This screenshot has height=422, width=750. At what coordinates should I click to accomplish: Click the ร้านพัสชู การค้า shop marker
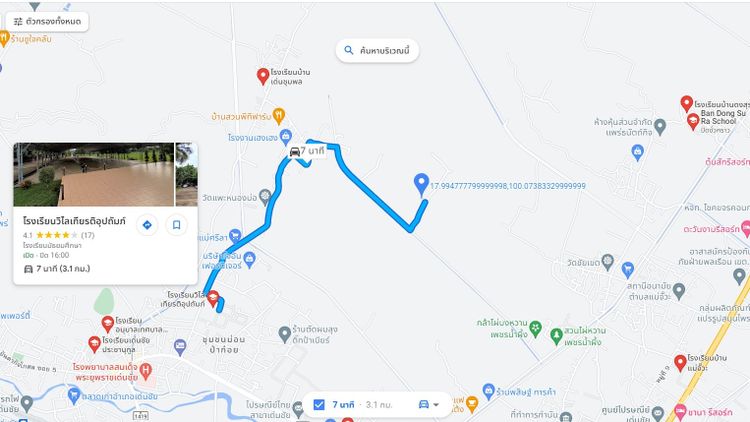[488, 390]
